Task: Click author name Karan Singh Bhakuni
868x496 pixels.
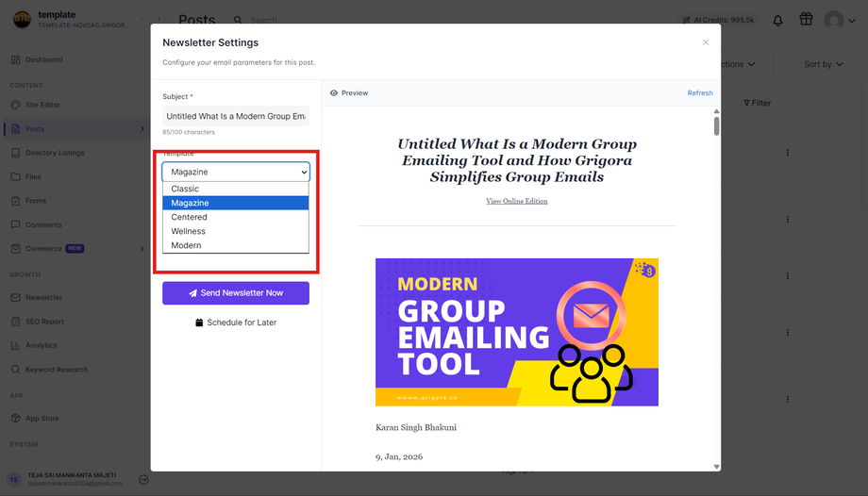Action: coord(416,427)
